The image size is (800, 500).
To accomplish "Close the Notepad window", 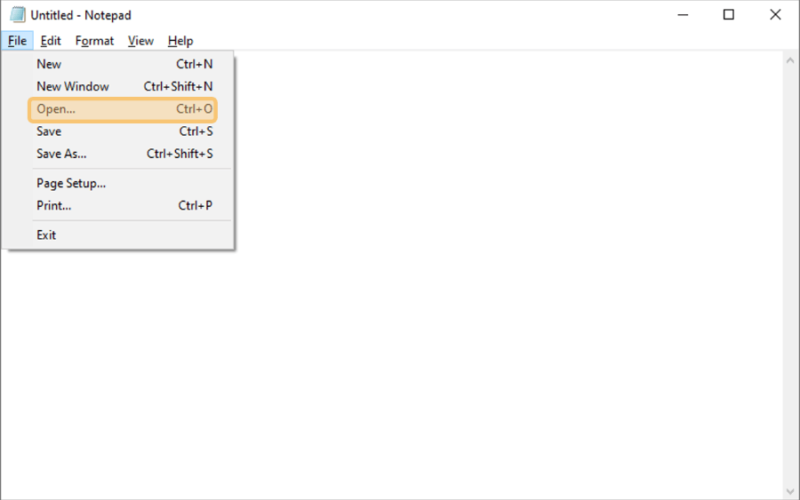I will pyautogui.click(x=776, y=15).
